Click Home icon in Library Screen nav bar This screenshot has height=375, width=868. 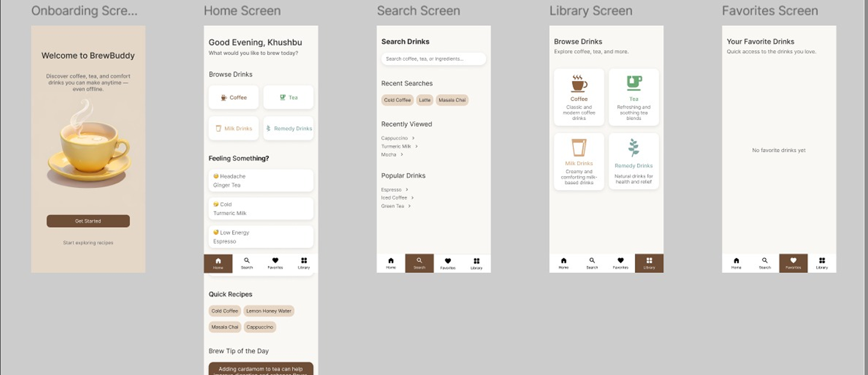564,261
